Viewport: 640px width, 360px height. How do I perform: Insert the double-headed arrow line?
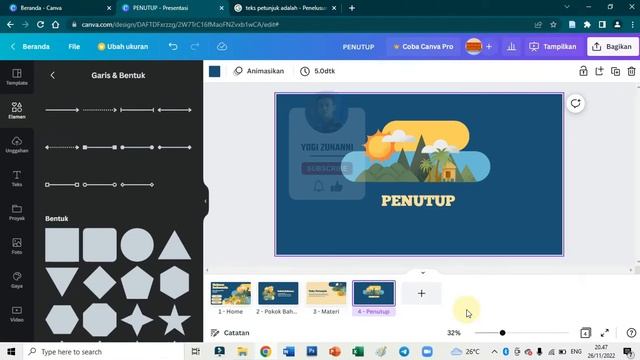click(x=174, y=110)
